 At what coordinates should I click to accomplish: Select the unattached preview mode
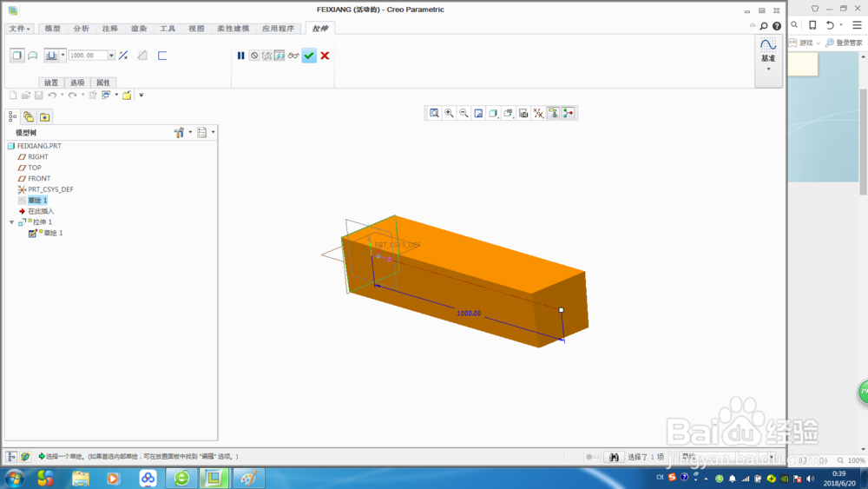(266, 56)
